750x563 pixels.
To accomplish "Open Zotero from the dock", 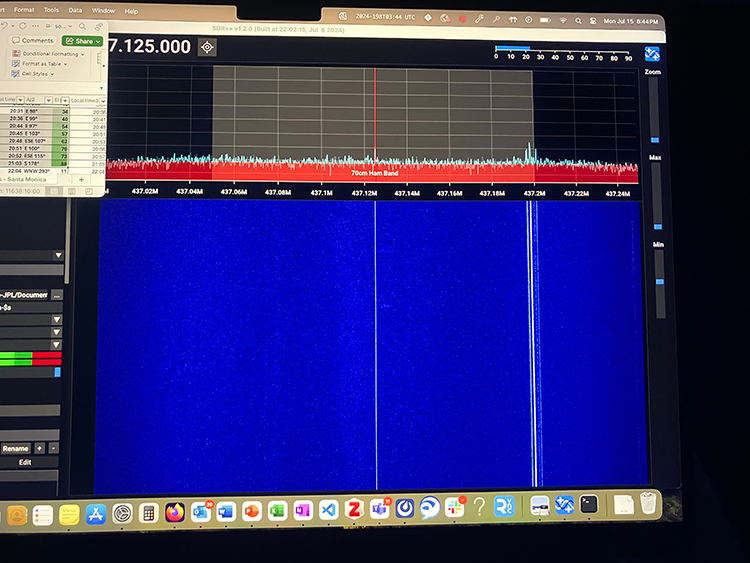I will (353, 509).
